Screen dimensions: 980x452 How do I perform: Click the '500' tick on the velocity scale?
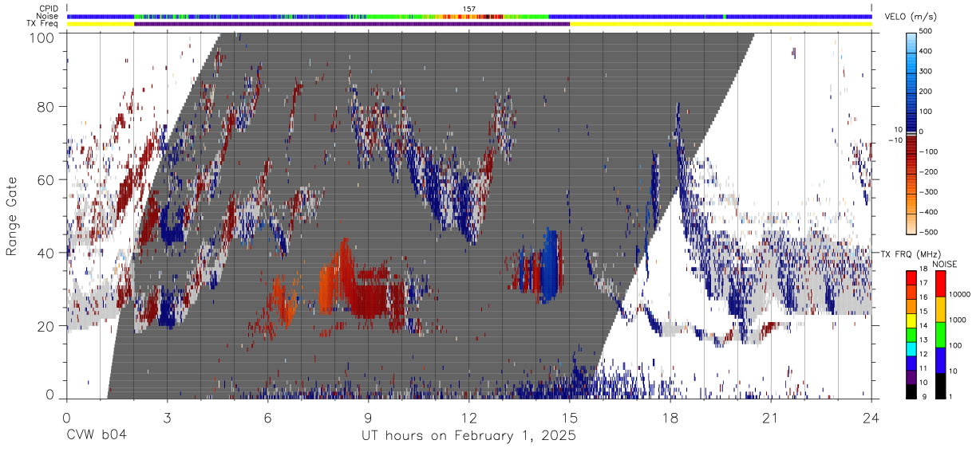(927, 31)
